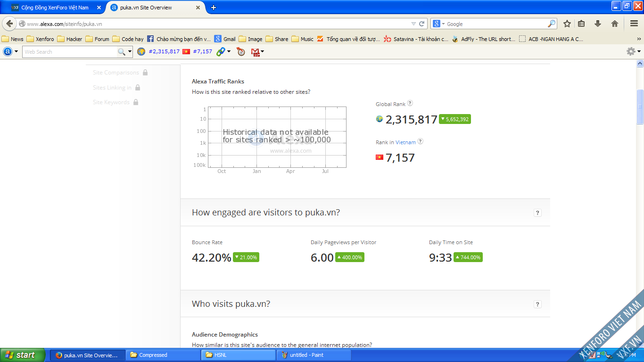644x362 pixels.
Task: Open help for Who visits puka.vn section
Action: click(x=537, y=304)
